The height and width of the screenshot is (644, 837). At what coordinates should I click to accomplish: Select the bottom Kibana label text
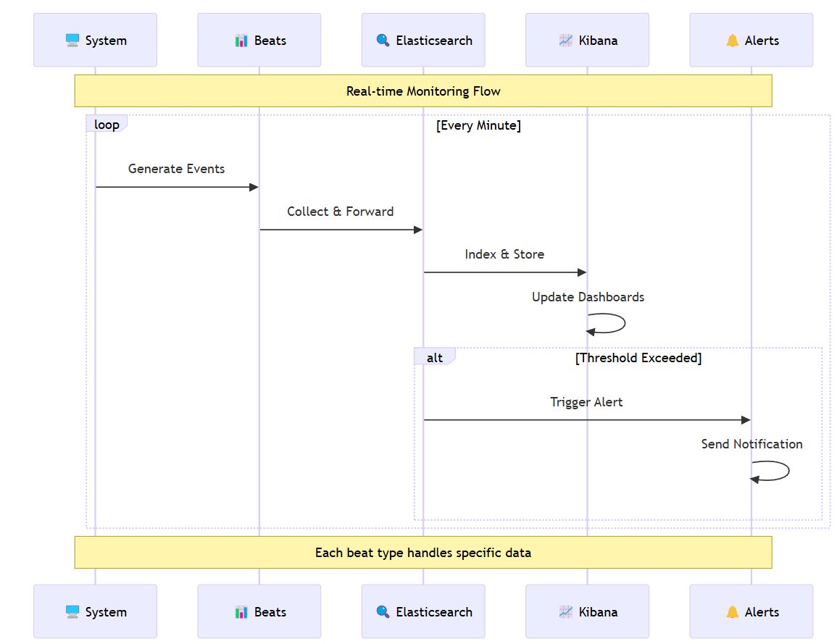(599, 612)
